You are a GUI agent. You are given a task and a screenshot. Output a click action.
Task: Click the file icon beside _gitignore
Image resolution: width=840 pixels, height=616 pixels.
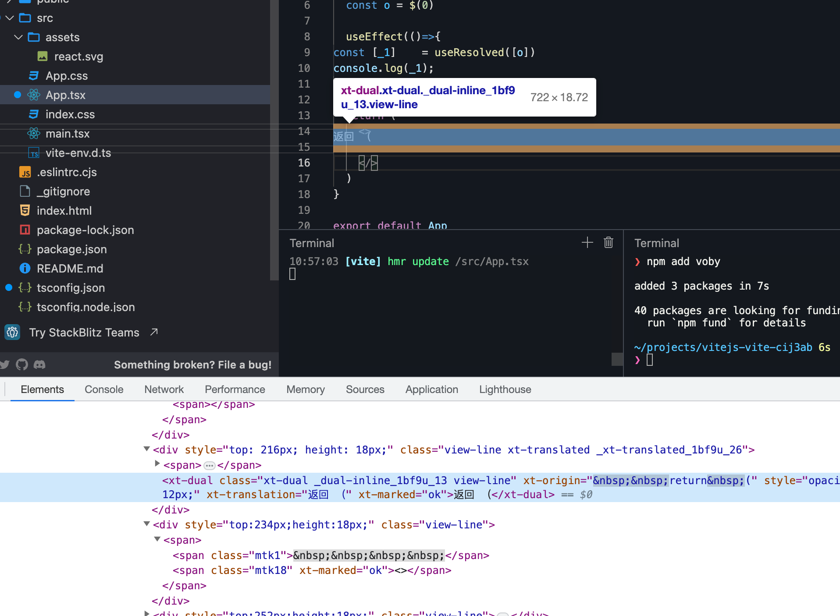click(x=25, y=191)
